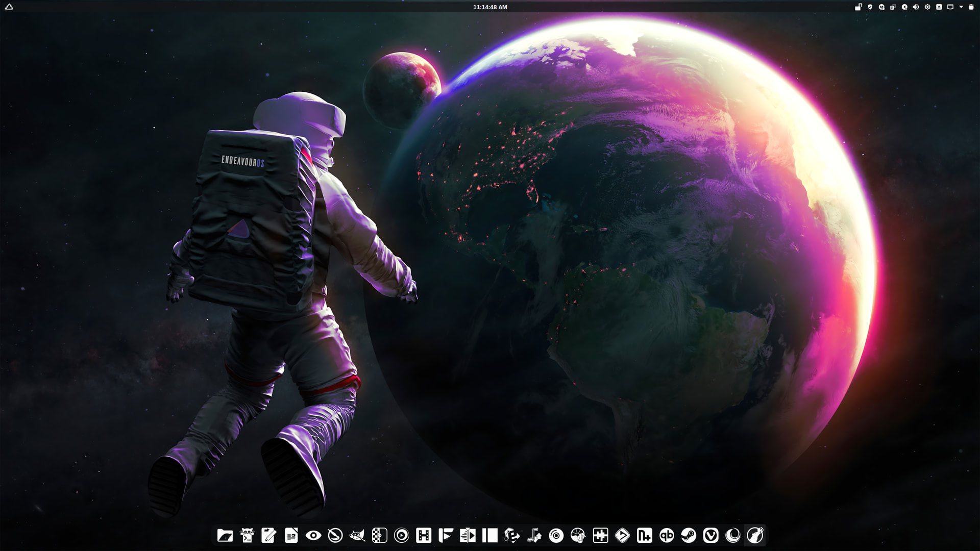This screenshot has width=980, height=551.
Task: Launch LibreOffice Writer from the dock
Action: (291, 535)
